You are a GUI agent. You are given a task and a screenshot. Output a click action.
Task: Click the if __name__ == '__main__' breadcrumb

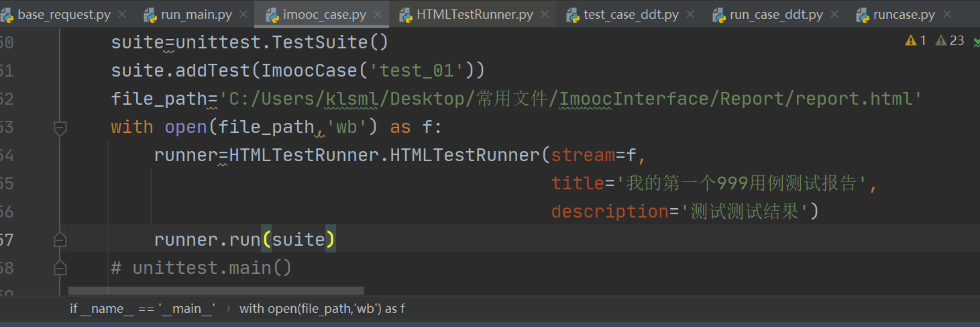pyautogui.click(x=142, y=309)
